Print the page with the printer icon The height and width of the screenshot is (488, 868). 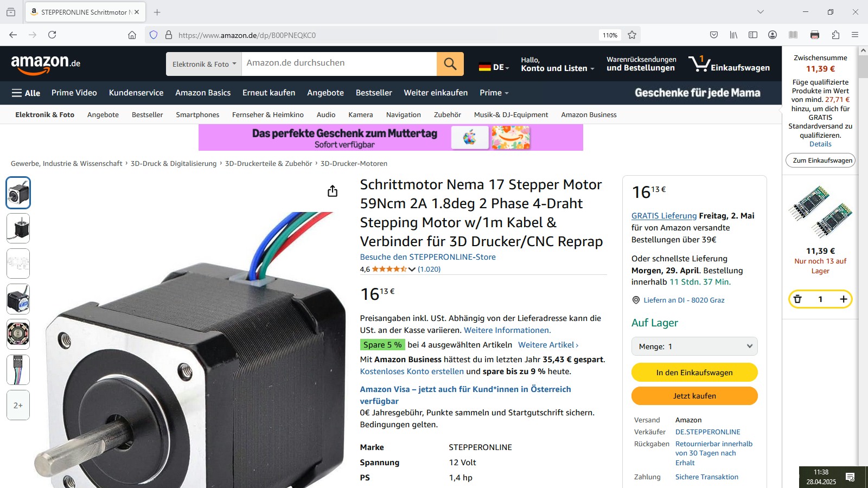(x=815, y=35)
